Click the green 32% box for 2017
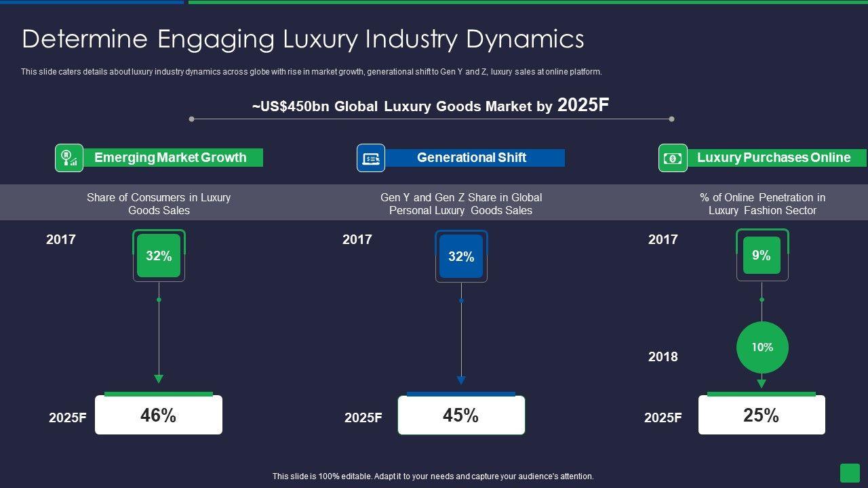Screen dimensions: 868x488 point(159,256)
